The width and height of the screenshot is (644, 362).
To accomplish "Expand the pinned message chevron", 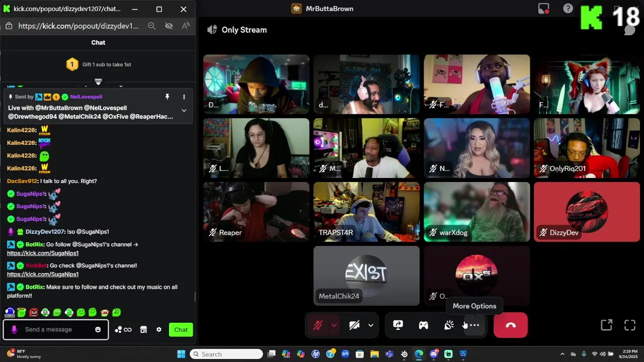I will coord(184,111).
